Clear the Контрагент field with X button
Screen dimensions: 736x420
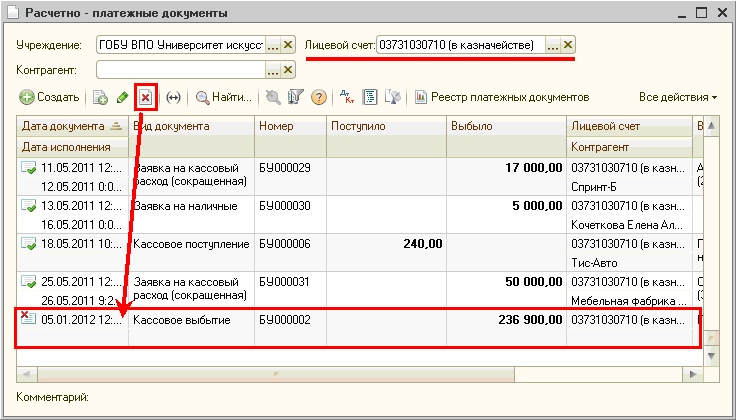pos(288,70)
